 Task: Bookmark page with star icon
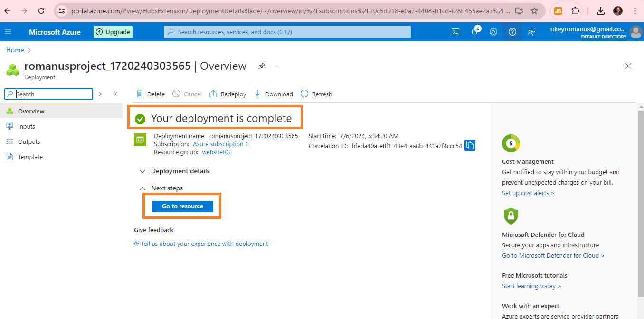(534, 10)
